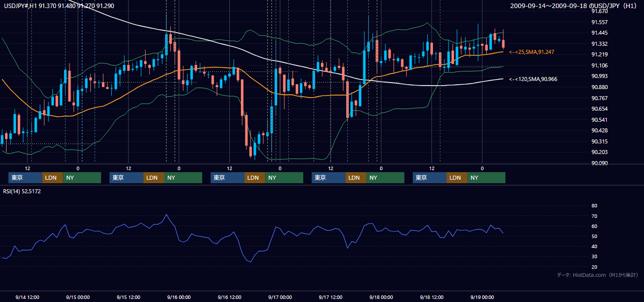The image size is (644, 302).
Task: Click the HistData.com data source credit
Action: coord(597,275)
